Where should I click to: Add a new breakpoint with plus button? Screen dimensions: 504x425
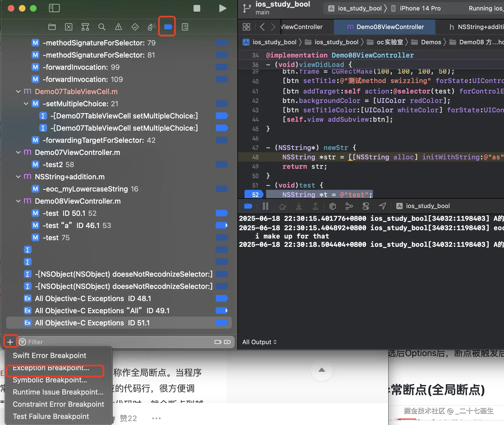click(10, 342)
